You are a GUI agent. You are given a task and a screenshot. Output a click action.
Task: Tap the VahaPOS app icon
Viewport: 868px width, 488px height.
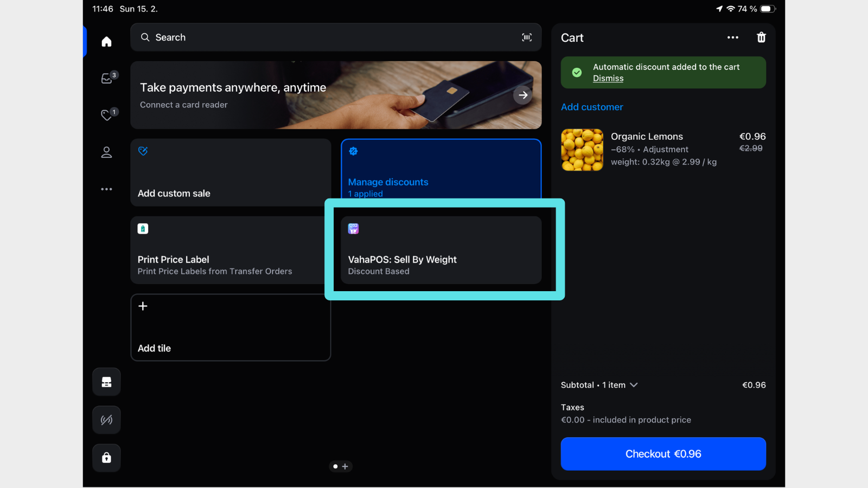tap(353, 229)
